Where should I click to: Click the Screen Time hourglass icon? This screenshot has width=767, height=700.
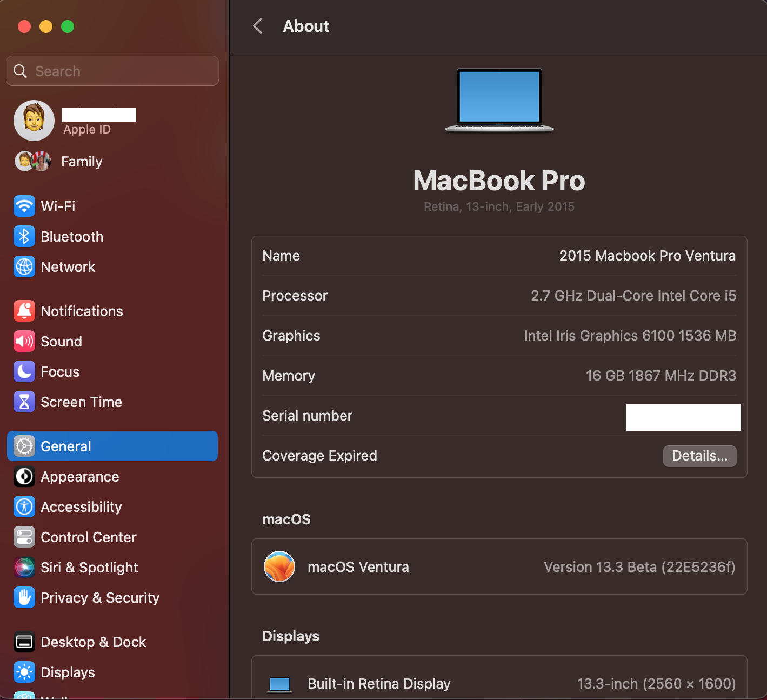pos(24,402)
